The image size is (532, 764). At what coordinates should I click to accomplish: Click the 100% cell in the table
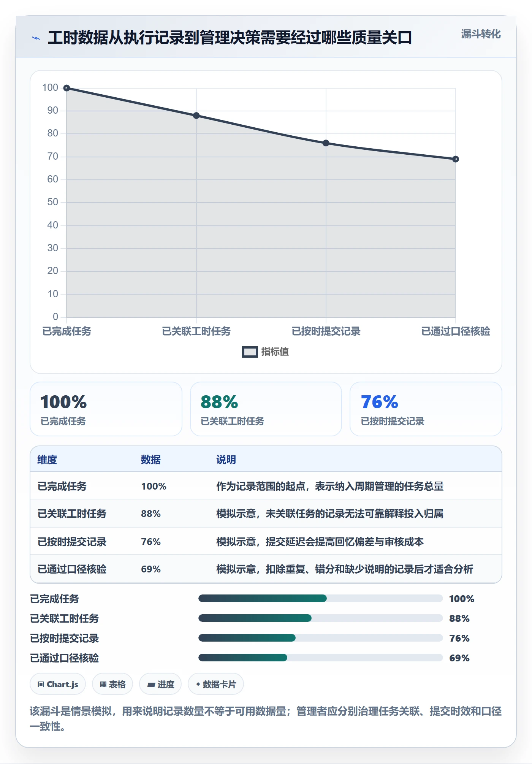(x=154, y=486)
